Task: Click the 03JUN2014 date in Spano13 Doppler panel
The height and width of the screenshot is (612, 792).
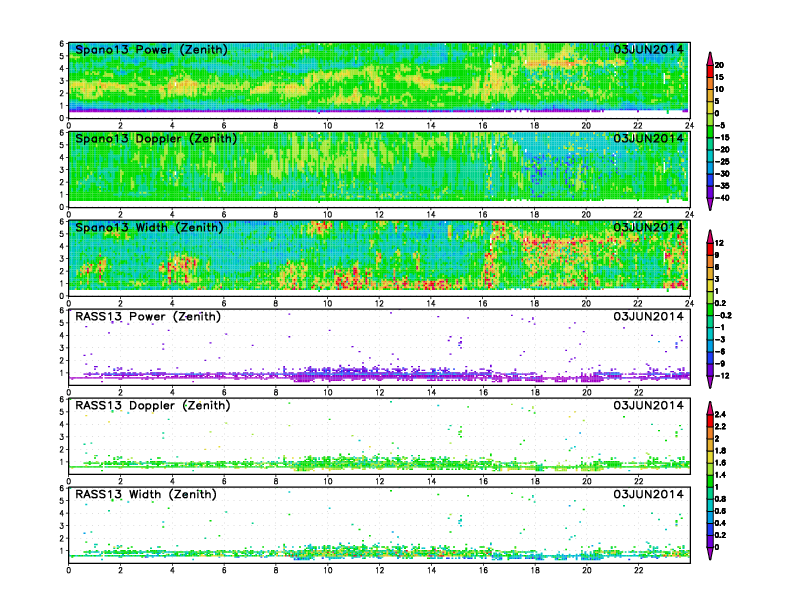Action: coord(649,138)
